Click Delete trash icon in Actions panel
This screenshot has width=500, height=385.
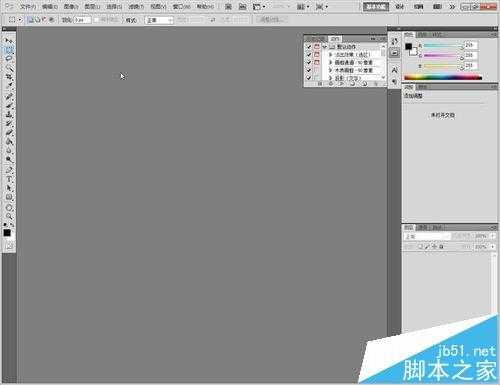(376, 84)
